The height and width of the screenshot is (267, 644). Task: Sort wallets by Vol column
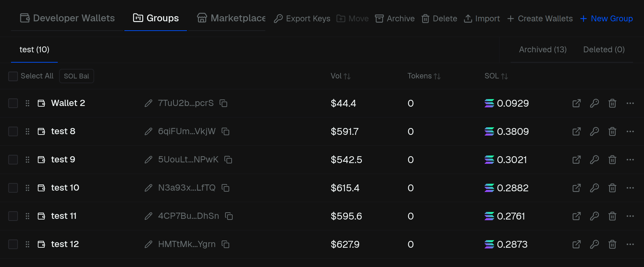point(341,76)
